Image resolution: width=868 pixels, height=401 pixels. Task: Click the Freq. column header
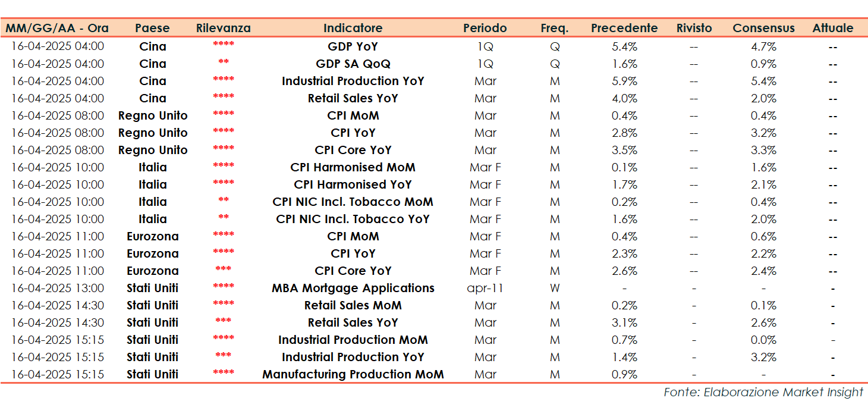pos(554,28)
